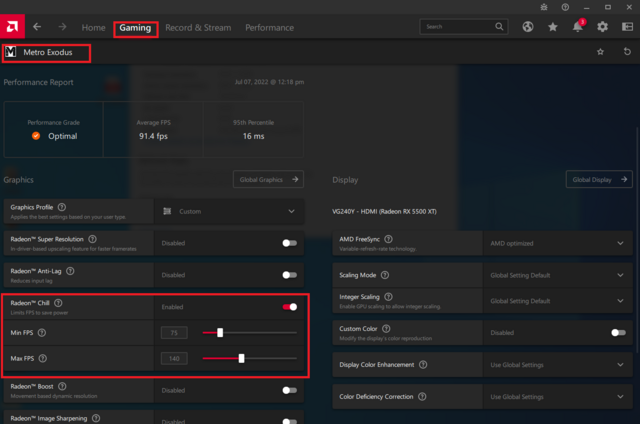Image resolution: width=640 pixels, height=424 pixels.
Task: Open Integer Scaling dropdown
Action: (x=558, y=301)
